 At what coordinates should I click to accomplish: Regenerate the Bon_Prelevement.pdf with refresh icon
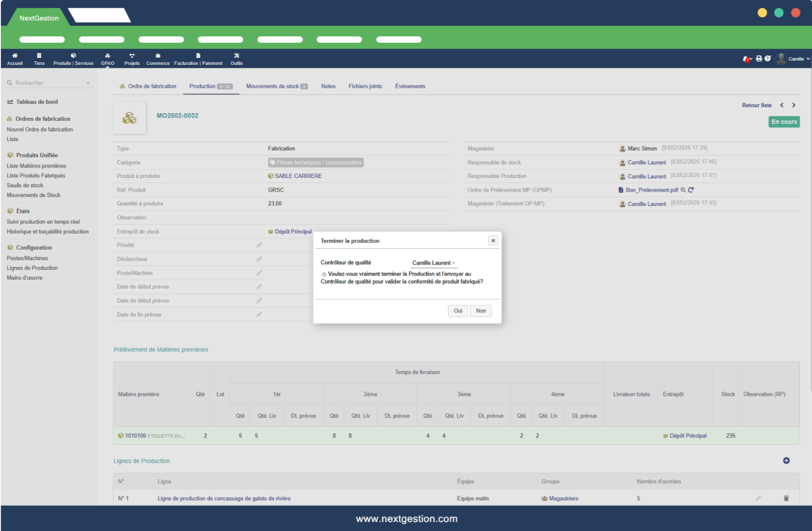(691, 190)
